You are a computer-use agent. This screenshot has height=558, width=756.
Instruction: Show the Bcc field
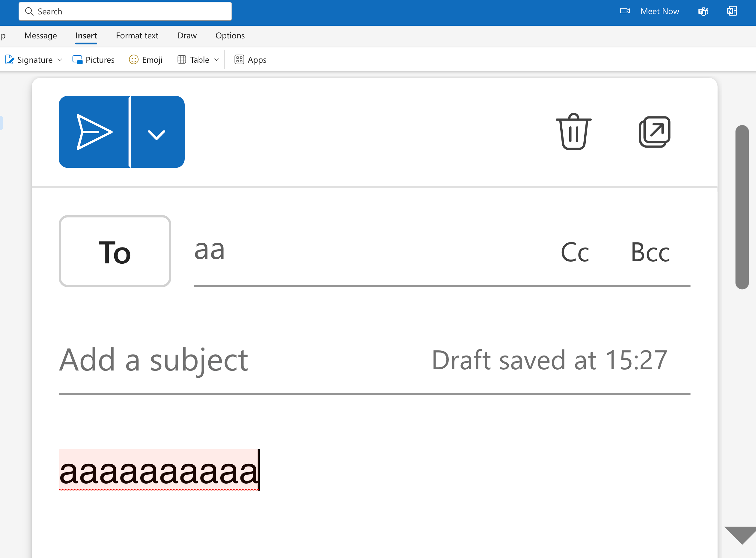pos(650,252)
